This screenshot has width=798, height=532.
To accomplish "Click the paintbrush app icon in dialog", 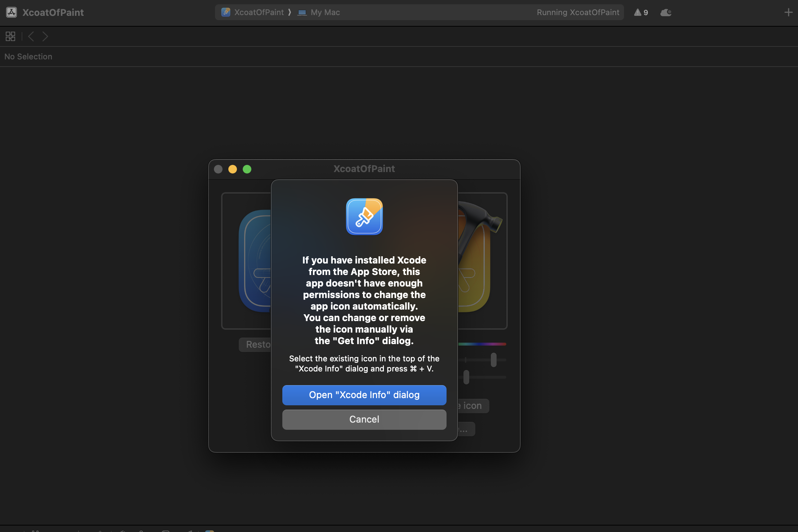I will point(364,217).
